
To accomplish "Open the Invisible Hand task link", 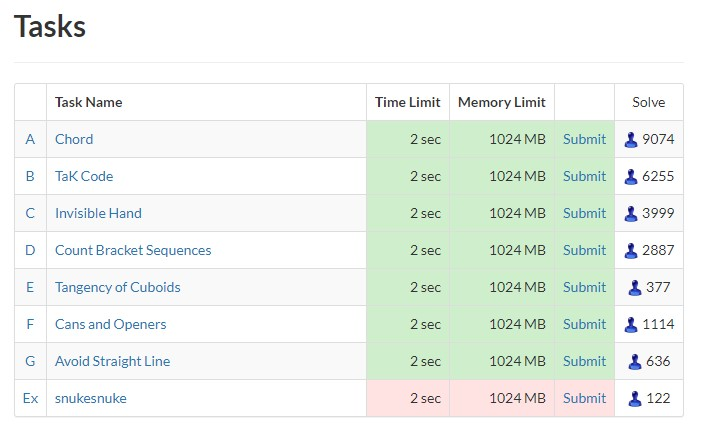I will 98,213.
